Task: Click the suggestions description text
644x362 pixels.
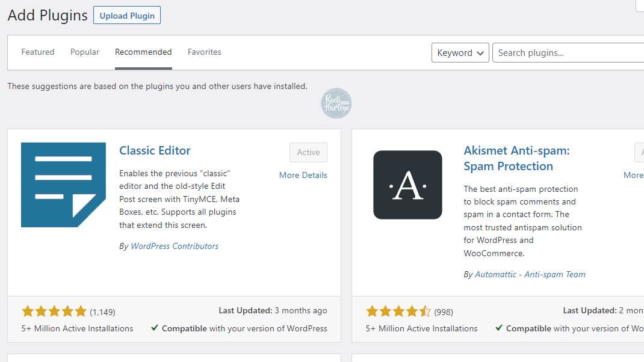Action: [157, 86]
